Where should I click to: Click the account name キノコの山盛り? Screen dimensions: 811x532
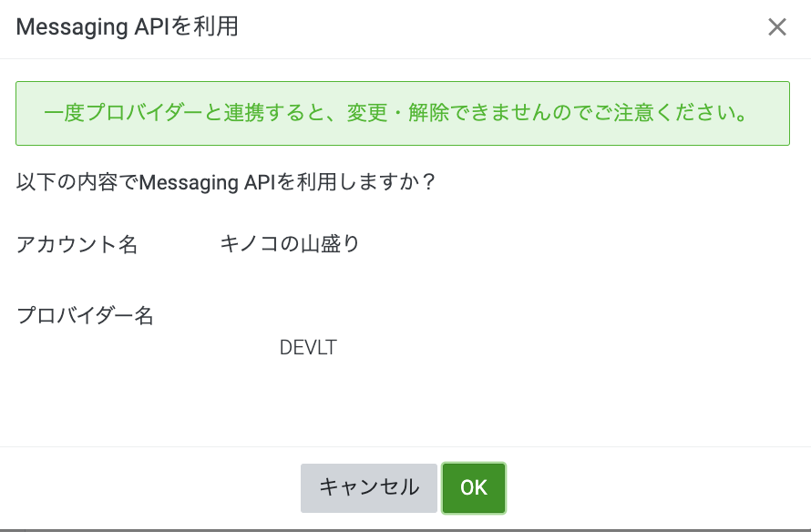click(x=290, y=243)
